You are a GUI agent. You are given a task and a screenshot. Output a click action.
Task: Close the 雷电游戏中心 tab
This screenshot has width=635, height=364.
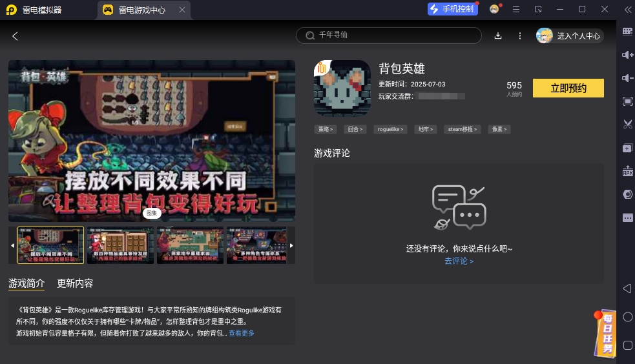coord(182,10)
